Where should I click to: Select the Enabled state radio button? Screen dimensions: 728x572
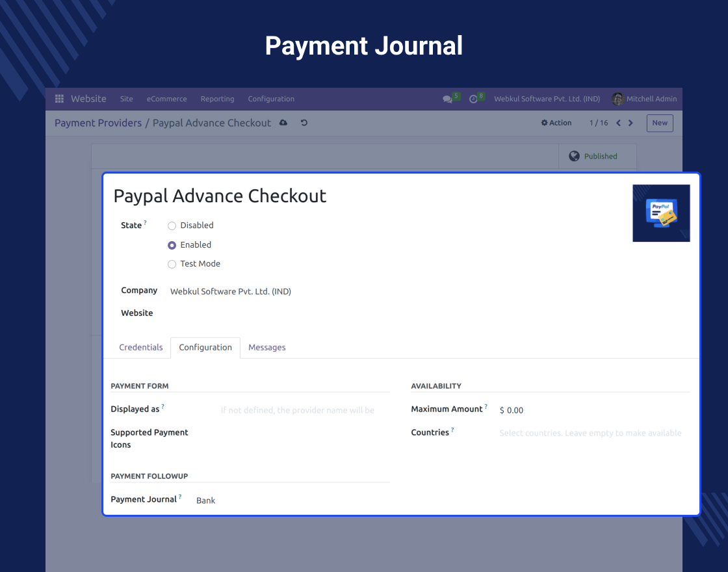(172, 245)
